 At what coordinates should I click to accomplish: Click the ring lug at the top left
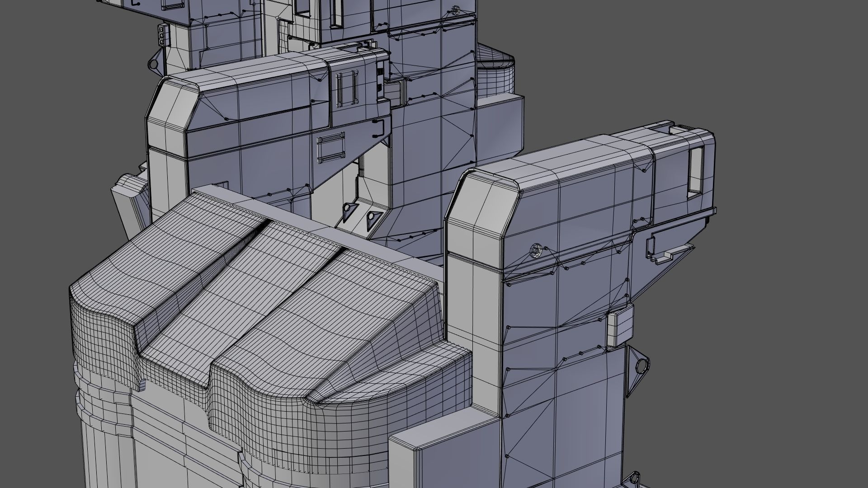(x=155, y=64)
